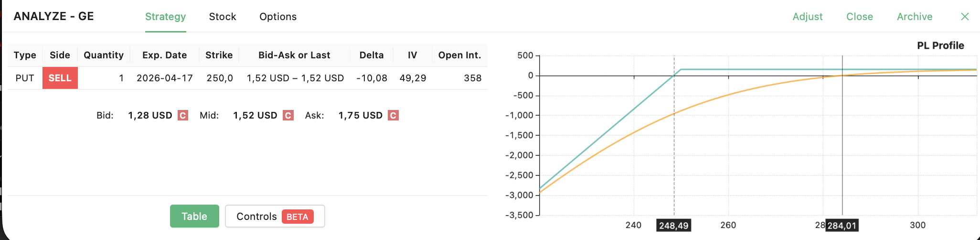Click the Adjust link
The width and height of the screenshot is (980, 240).
coord(808,17)
